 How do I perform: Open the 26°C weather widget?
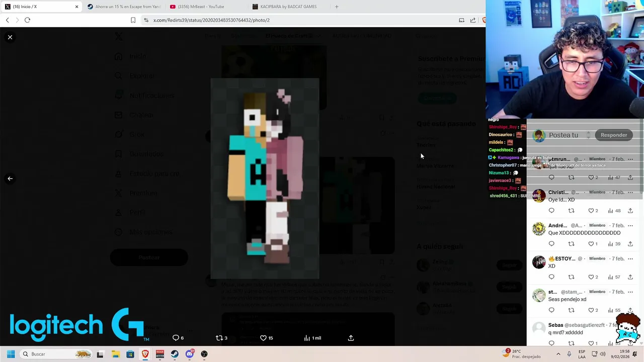[x=522, y=353]
